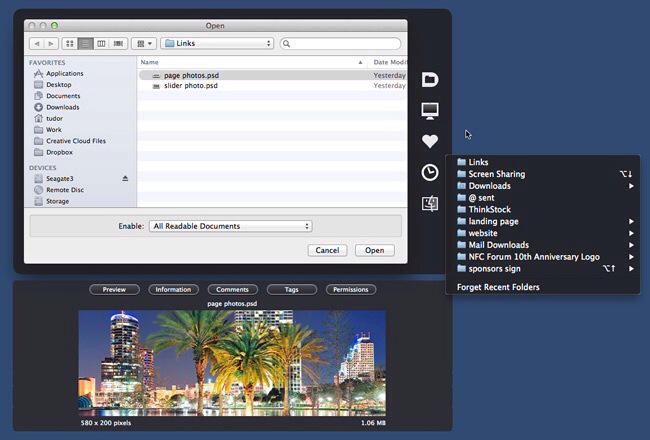The height and width of the screenshot is (440, 650).
Task: Click the clock Recent Folders icon
Action: coord(430,173)
